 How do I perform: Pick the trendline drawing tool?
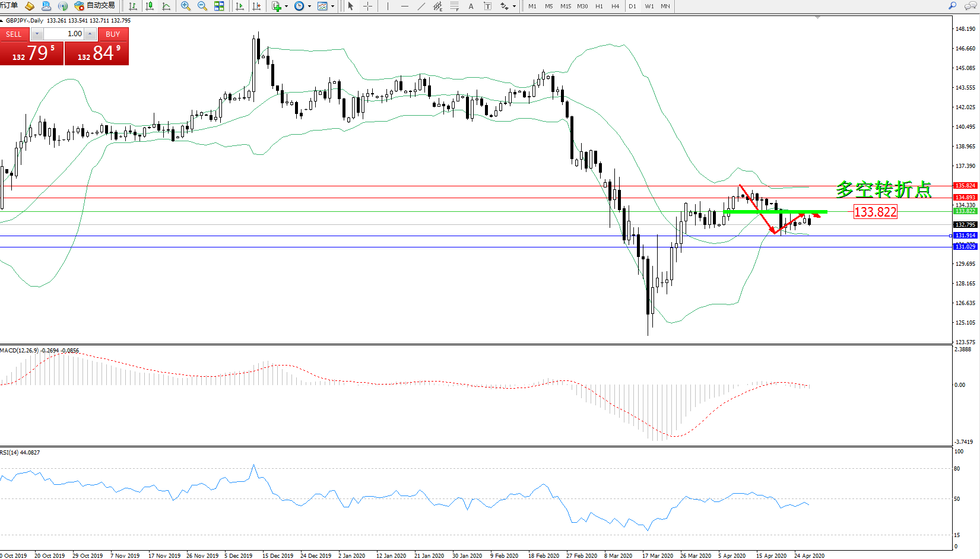(421, 6)
